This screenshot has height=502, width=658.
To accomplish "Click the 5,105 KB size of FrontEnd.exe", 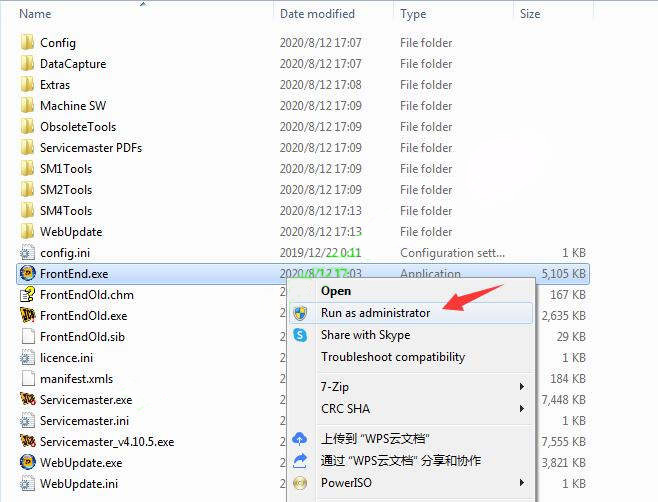I will point(564,274).
